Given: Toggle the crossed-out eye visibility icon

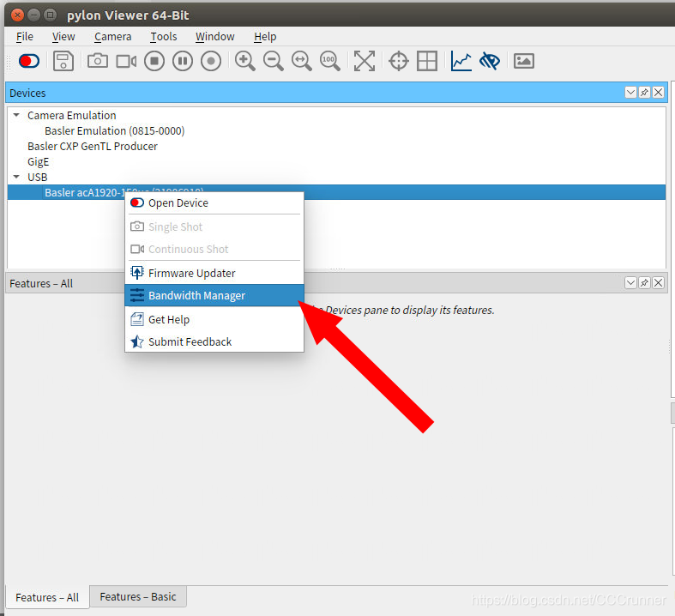Looking at the screenshot, I should 490,61.
